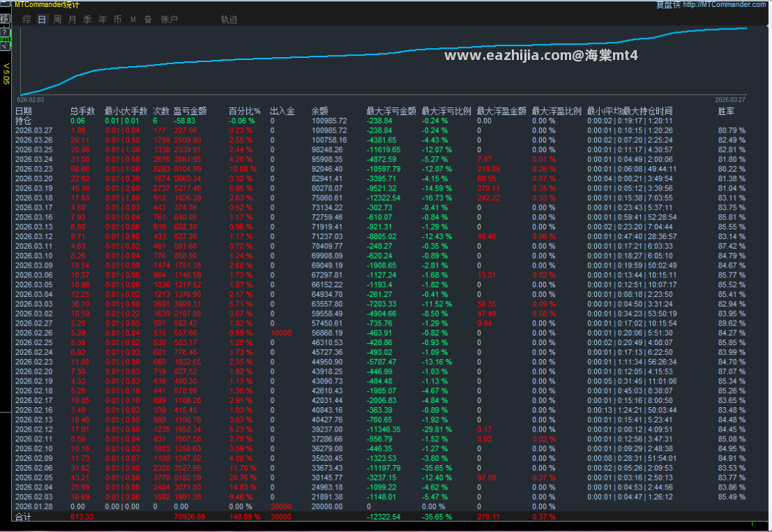772x532 pixels.
Task: Switch to the 年 yearly tab
Action: (x=103, y=20)
